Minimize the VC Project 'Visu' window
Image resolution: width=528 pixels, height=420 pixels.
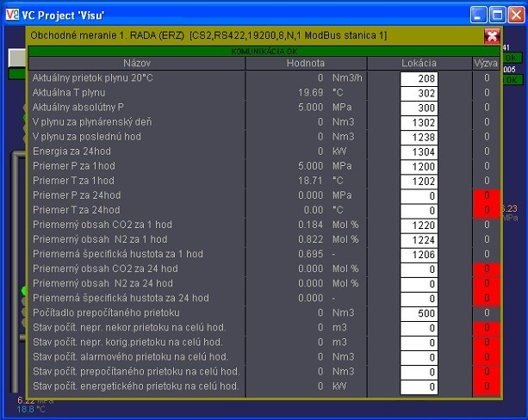pyautogui.click(x=479, y=15)
